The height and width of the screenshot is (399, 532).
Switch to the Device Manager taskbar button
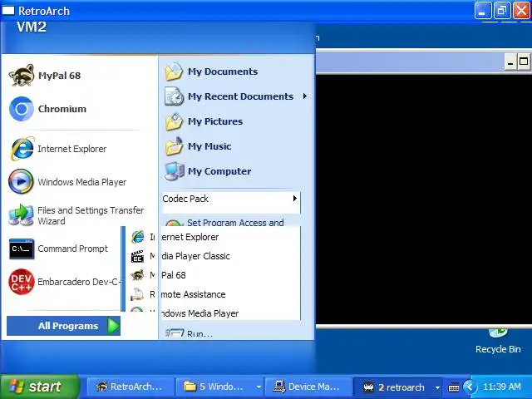click(x=308, y=387)
